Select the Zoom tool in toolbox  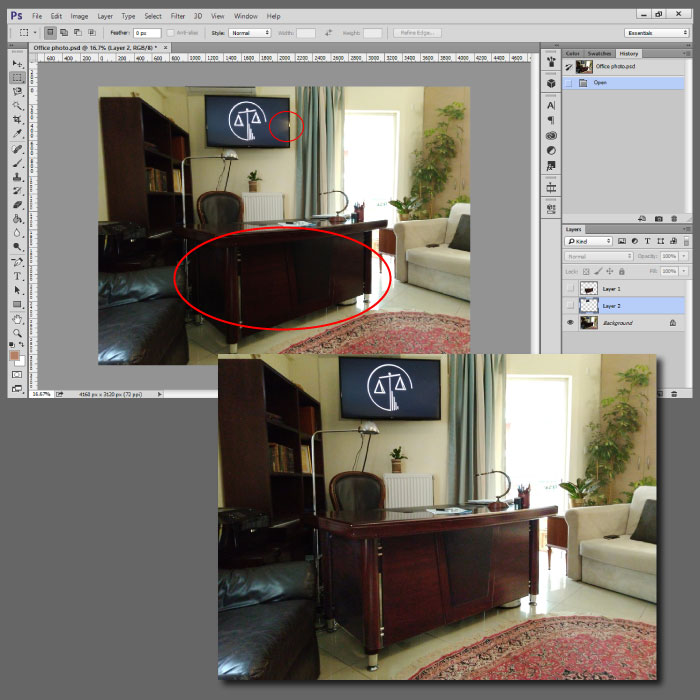coord(17,332)
